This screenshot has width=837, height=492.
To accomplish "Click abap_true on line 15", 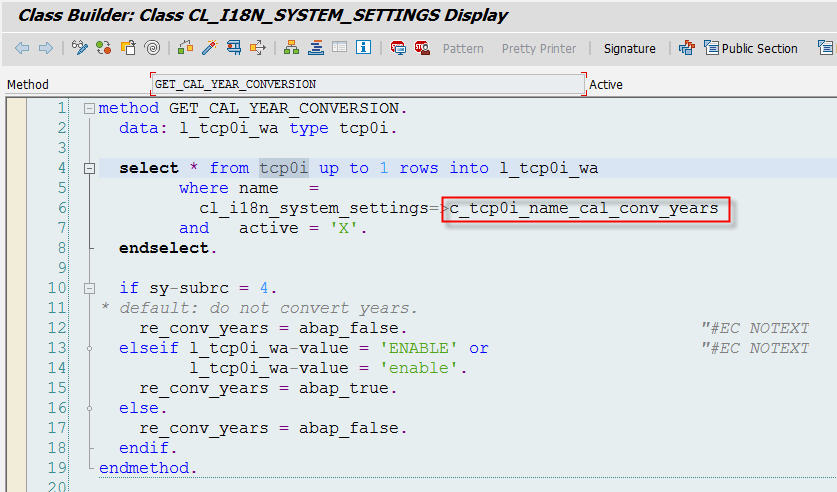I will point(344,388).
